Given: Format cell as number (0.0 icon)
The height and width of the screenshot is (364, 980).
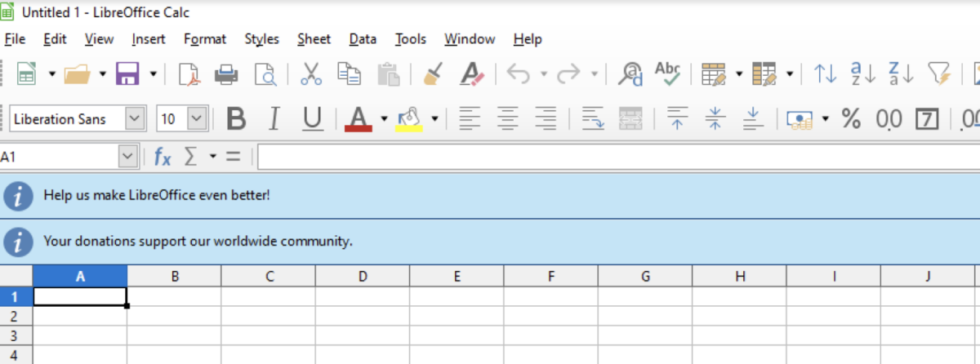Looking at the screenshot, I should [889, 120].
